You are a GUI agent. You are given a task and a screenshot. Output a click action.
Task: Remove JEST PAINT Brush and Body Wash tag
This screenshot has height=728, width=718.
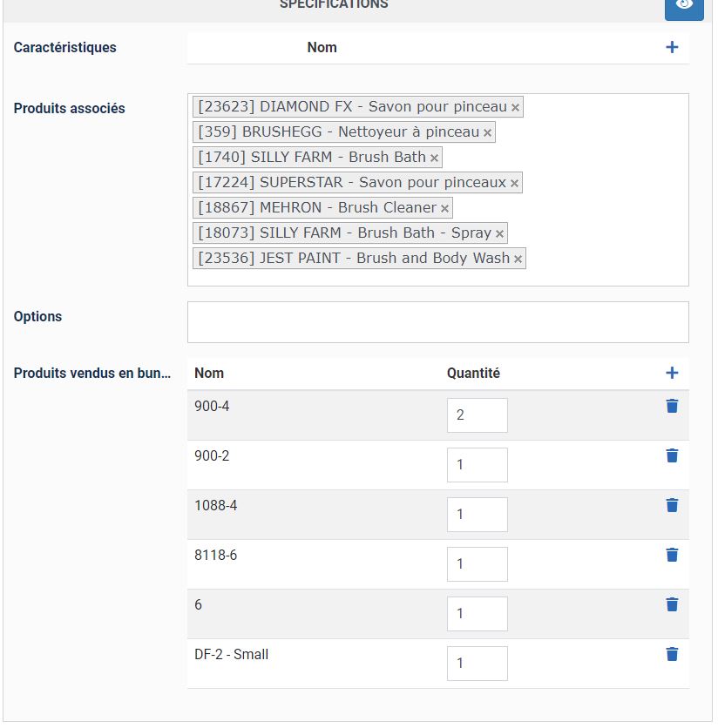518,260
